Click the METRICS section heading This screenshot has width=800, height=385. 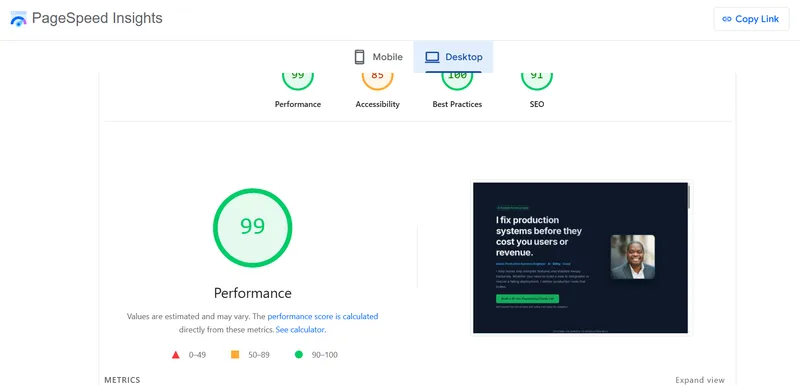122,380
